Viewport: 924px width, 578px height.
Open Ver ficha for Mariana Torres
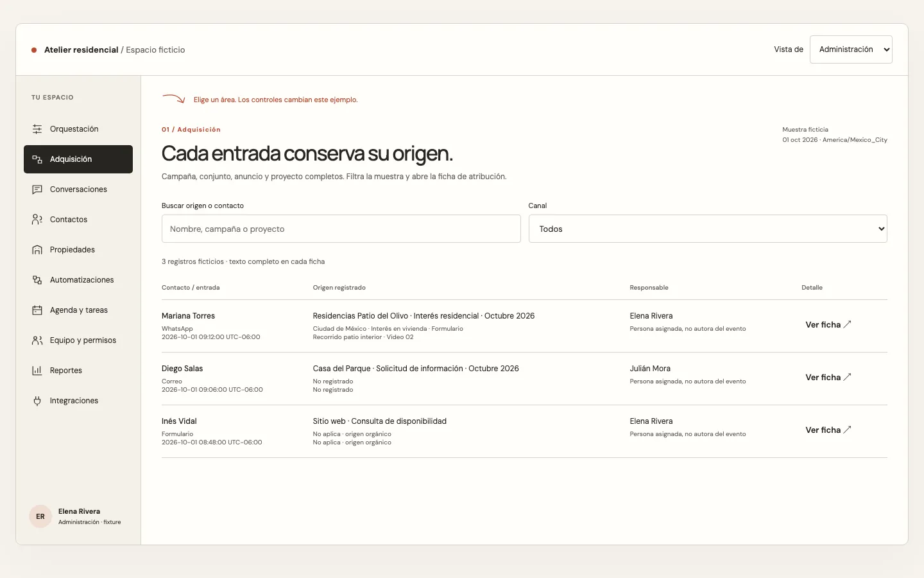coord(828,324)
